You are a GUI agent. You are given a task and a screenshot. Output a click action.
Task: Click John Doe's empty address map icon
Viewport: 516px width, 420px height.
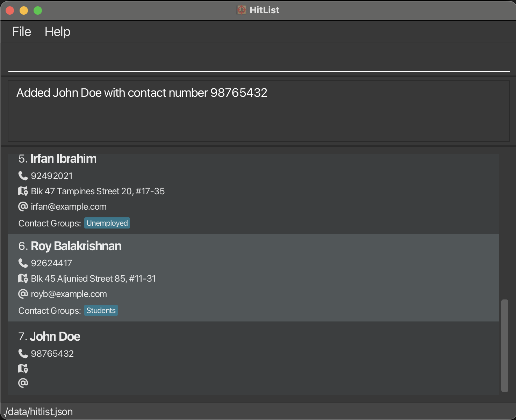[23, 368]
